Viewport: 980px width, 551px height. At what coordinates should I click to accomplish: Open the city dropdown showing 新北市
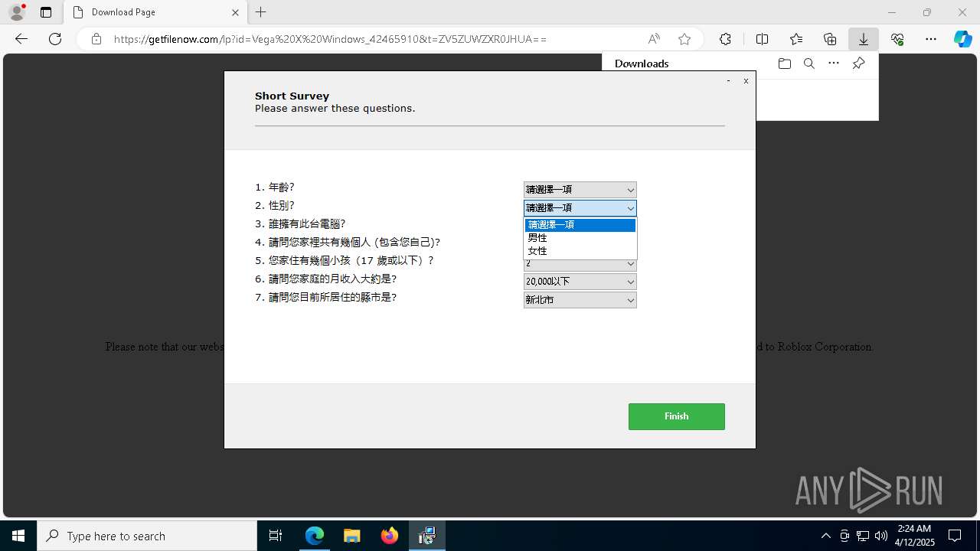580,300
